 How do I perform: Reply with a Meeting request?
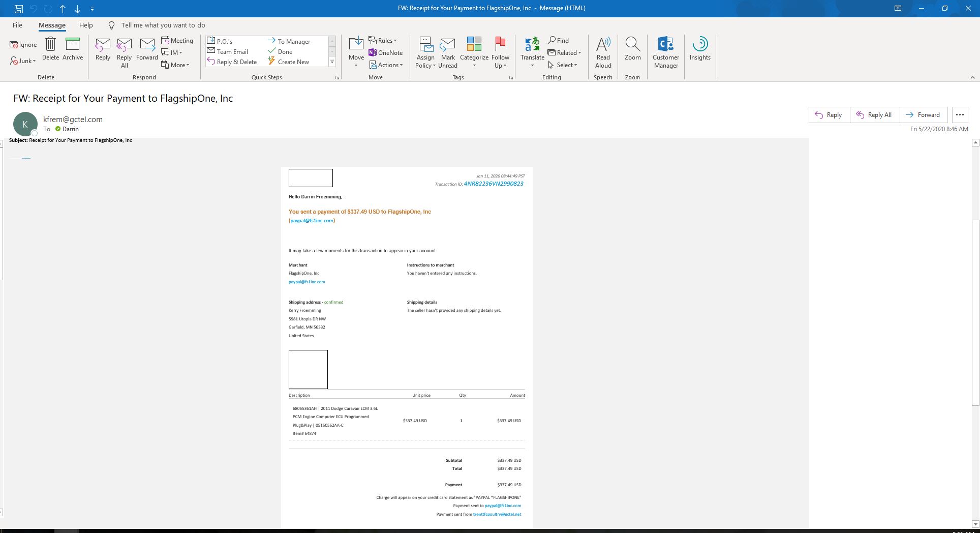(177, 41)
